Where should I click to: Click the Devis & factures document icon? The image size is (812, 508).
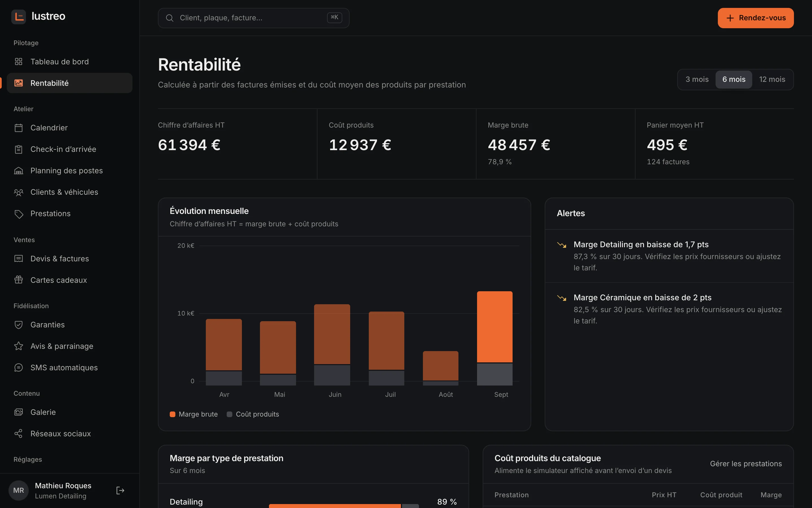18,259
